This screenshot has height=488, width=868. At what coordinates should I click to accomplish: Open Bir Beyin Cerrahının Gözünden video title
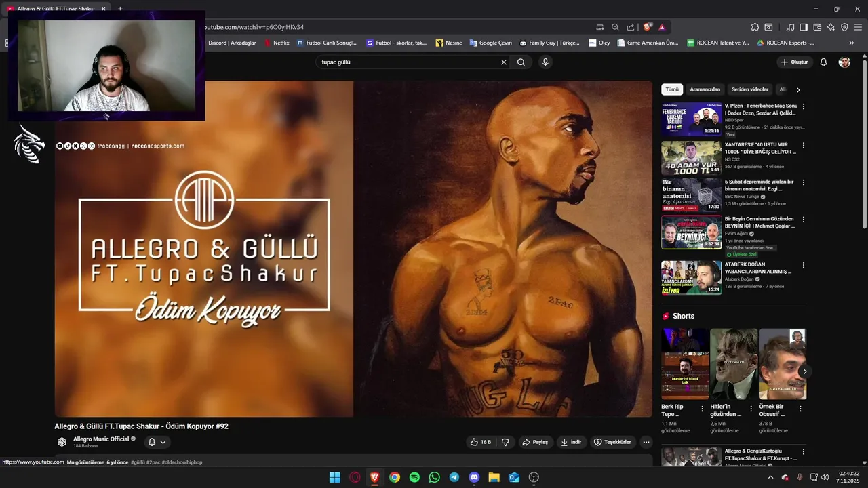pyautogui.click(x=759, y=222)
